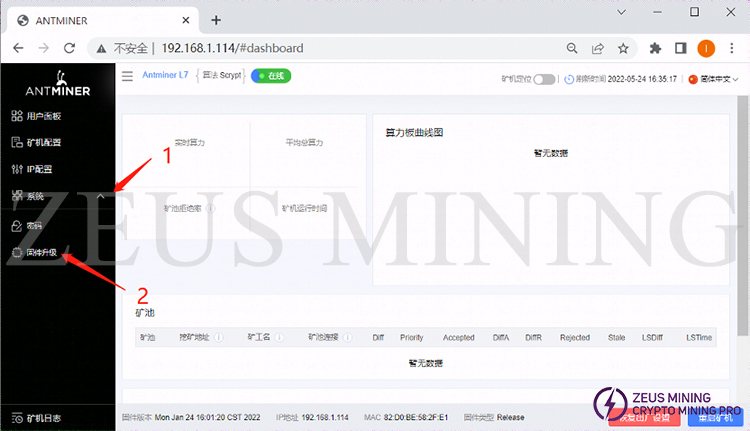Click the Accepted column header

(459, 337)
